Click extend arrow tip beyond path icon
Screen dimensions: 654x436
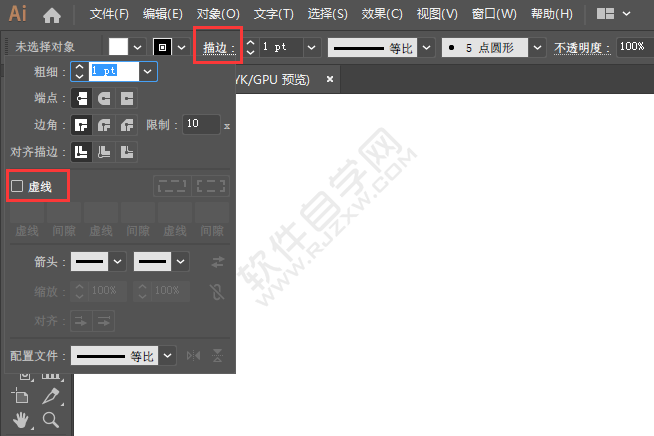pyautogui.click(x=81, y=321)
